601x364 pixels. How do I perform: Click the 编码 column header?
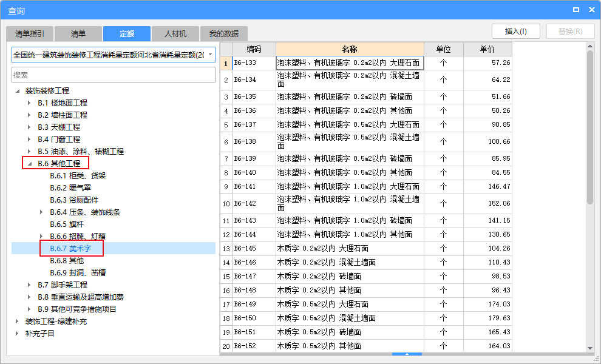pyautogui.click(x=254, y=49)
